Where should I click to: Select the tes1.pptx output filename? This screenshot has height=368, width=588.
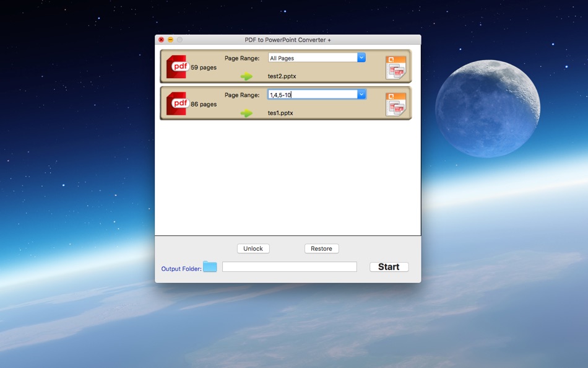280,113
